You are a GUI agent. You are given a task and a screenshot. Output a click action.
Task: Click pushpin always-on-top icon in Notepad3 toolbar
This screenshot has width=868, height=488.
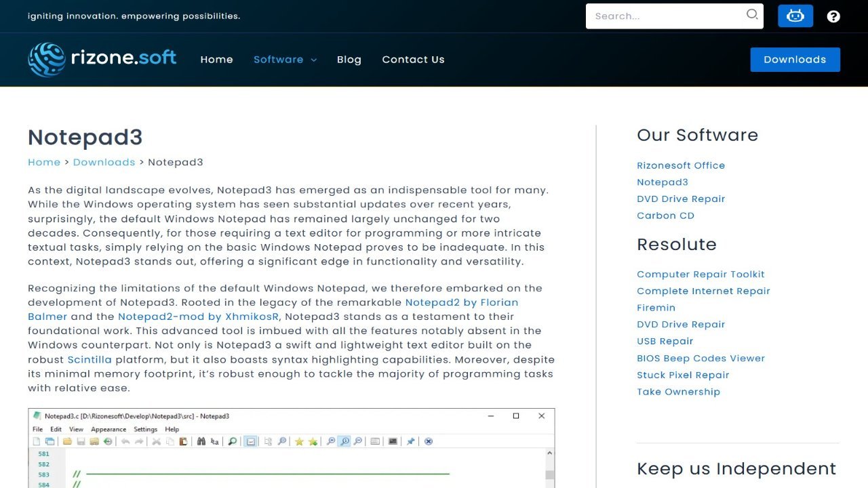410,441
